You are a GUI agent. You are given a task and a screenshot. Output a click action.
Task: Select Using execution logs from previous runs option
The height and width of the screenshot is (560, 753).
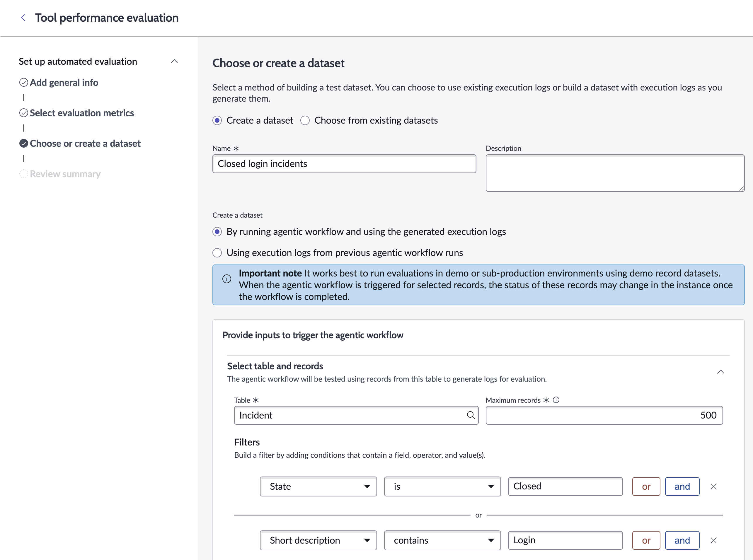tap(217, 252)
